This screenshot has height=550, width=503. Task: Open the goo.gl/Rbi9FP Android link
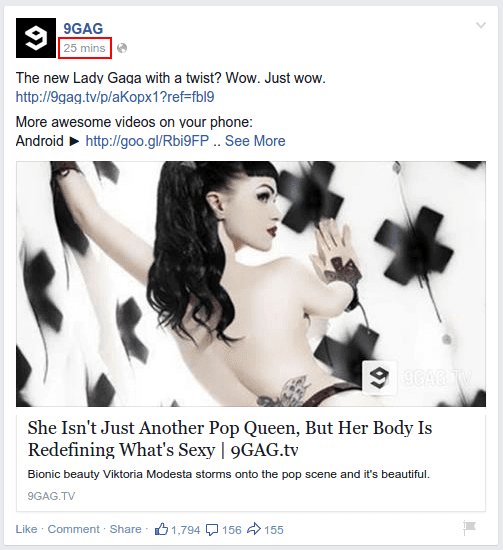147,141
